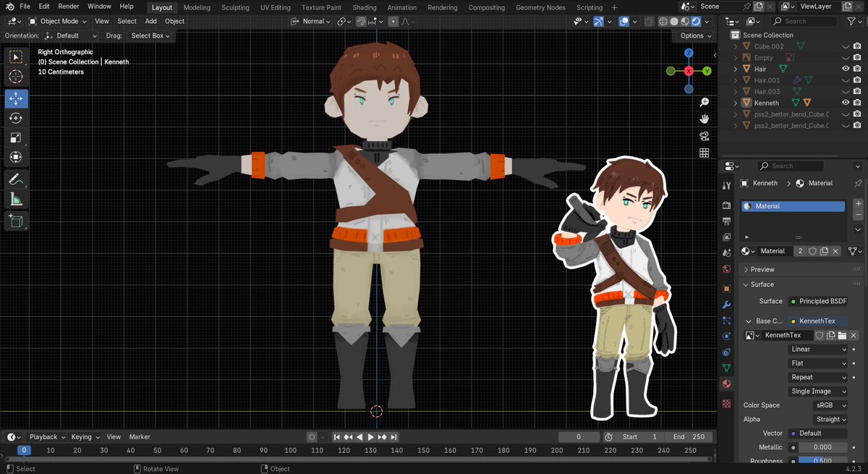Screen dimensions: 868x474
Task: Select the Move tool
Action: tap(16, 98)
